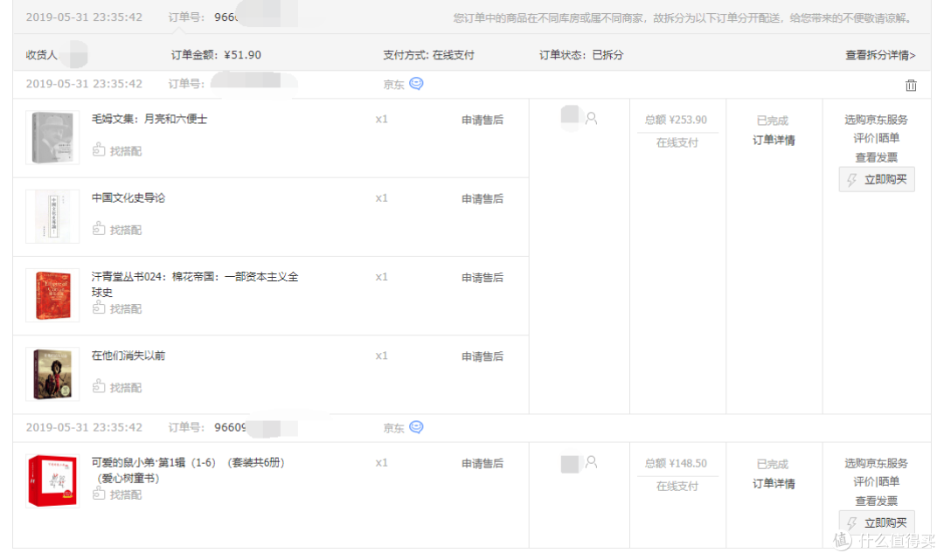Click 订单状态: 已拆分 text
Screen dimensions: 944x560
581,55
